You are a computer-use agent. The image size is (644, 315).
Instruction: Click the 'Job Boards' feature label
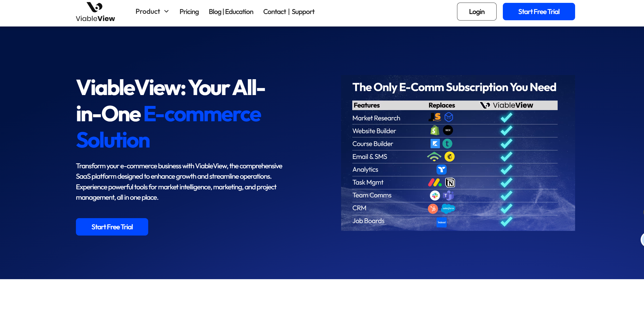[368, 221]
